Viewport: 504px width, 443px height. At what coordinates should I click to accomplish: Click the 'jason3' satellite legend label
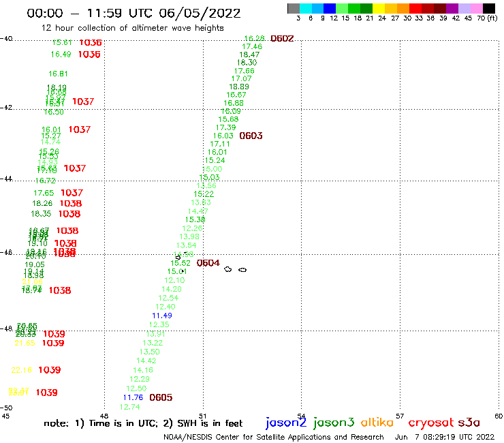tap(334, 423)
